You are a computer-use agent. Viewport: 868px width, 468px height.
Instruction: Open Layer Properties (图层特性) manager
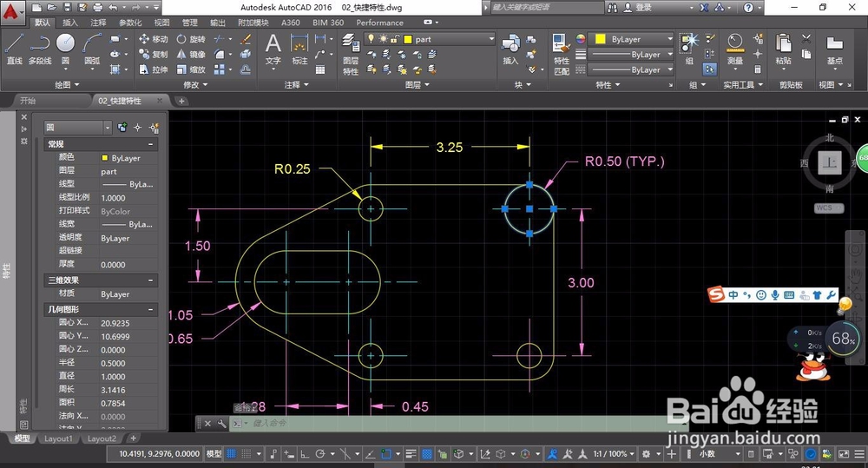pos(351,55)
